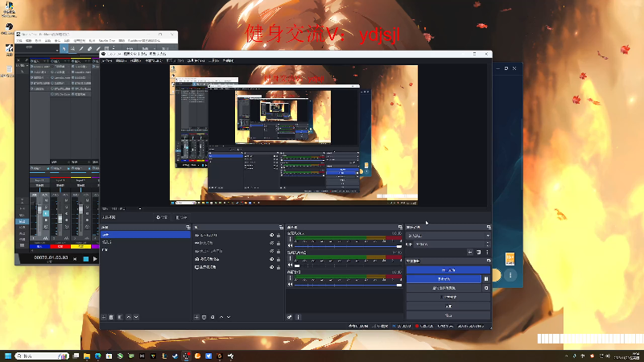The image size is (644, 362).
Task: Open the File menu in OBS menu bar
Action: (x=107, y=61)
